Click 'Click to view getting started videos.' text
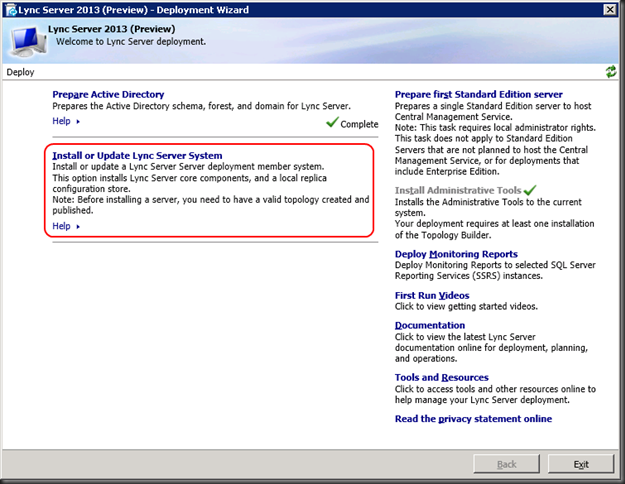This screenshot has height=484, width=625. point(466,306)
